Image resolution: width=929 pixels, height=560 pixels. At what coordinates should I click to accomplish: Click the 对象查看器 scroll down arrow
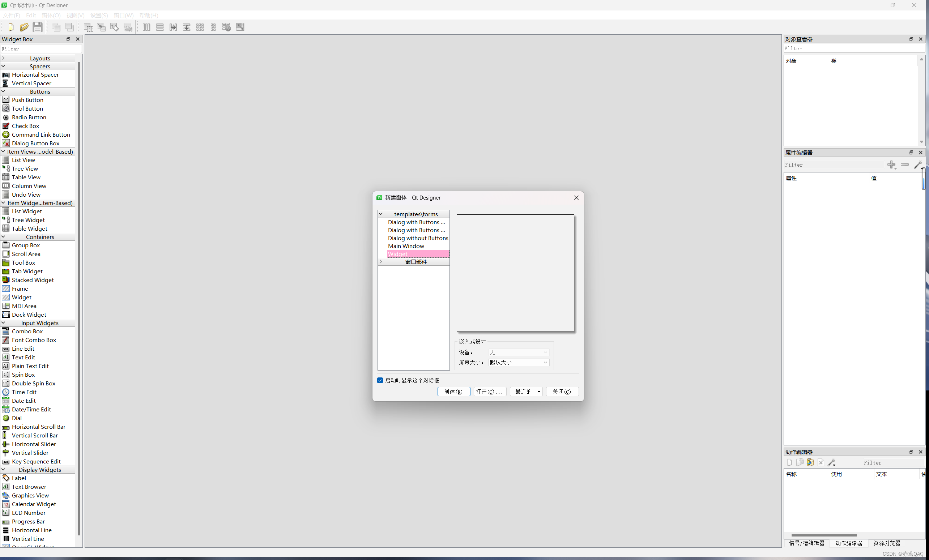point(921,142)
